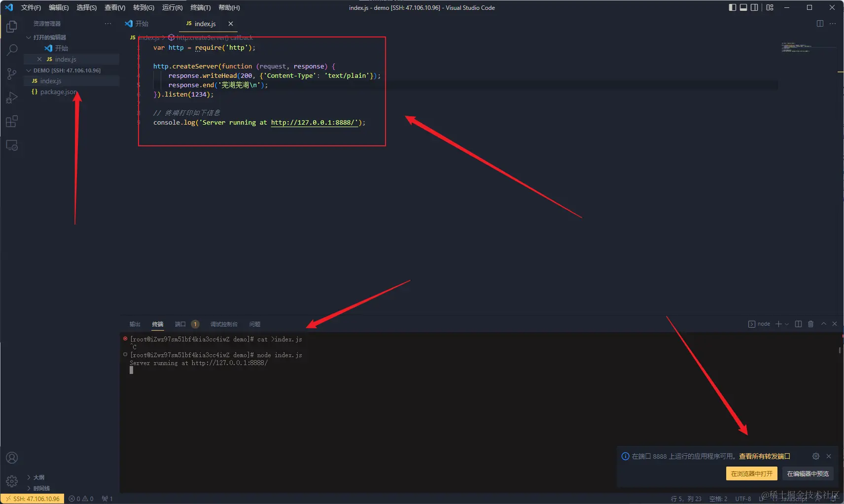Maximize the panel with the up chevron
Screen dimensions: 844x504
pos(823,324)
